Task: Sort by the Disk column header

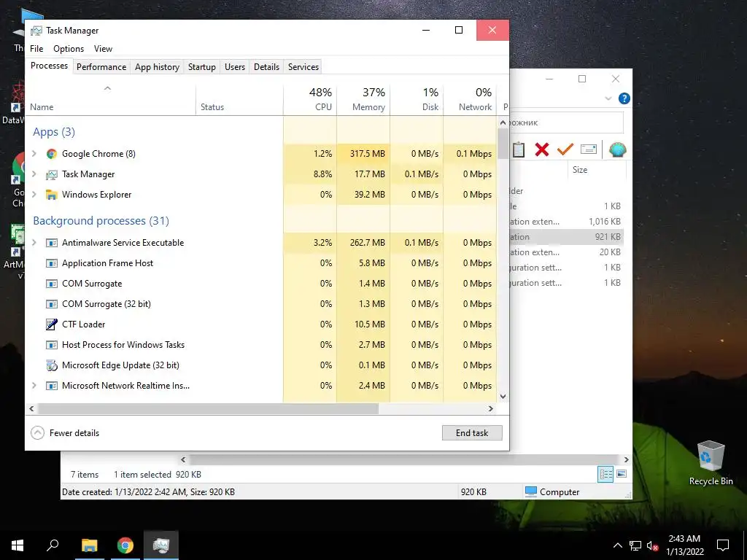Action: click(417, 100)
